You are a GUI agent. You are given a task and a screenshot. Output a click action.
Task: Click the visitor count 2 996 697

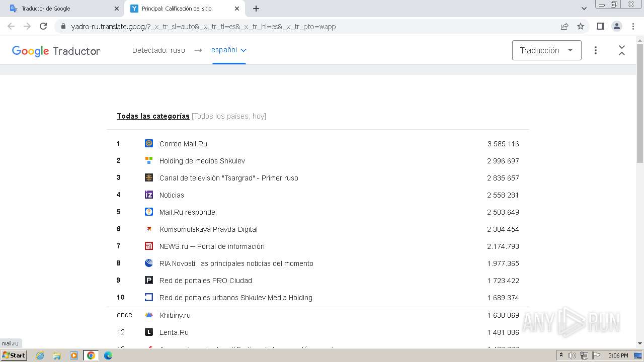pyautogui.click(x=503, y=161)
